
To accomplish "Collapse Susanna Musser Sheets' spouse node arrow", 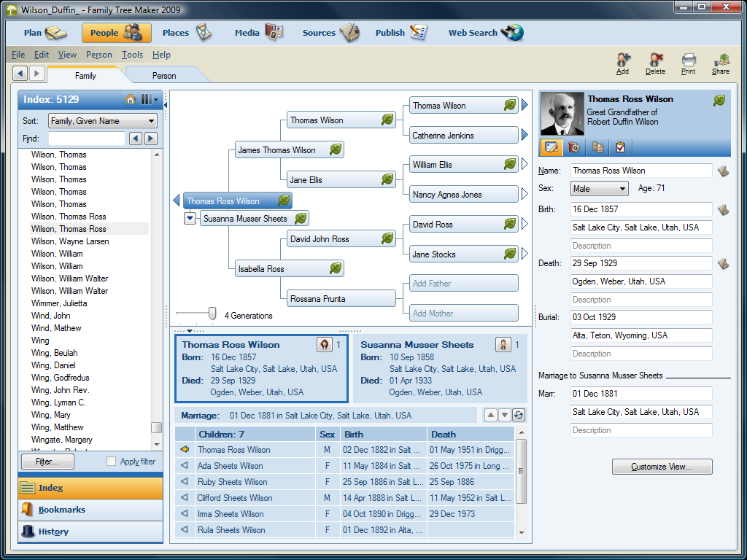I will [x=190, y=218].
